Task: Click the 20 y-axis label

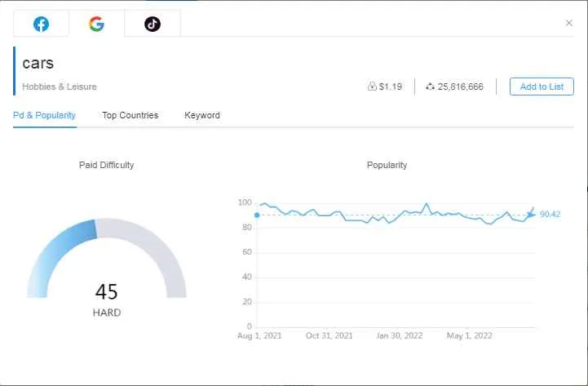Action: click(247, 302)
